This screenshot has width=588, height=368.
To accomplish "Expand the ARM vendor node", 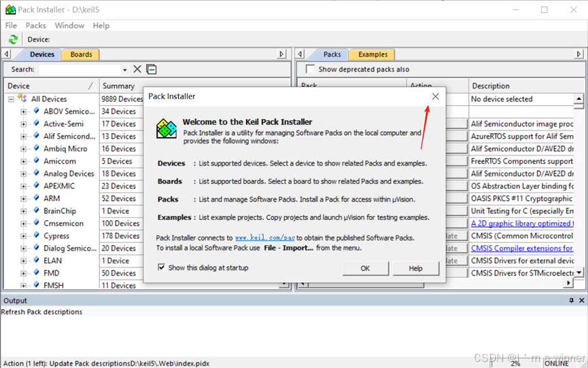I will tap(23, 199).
